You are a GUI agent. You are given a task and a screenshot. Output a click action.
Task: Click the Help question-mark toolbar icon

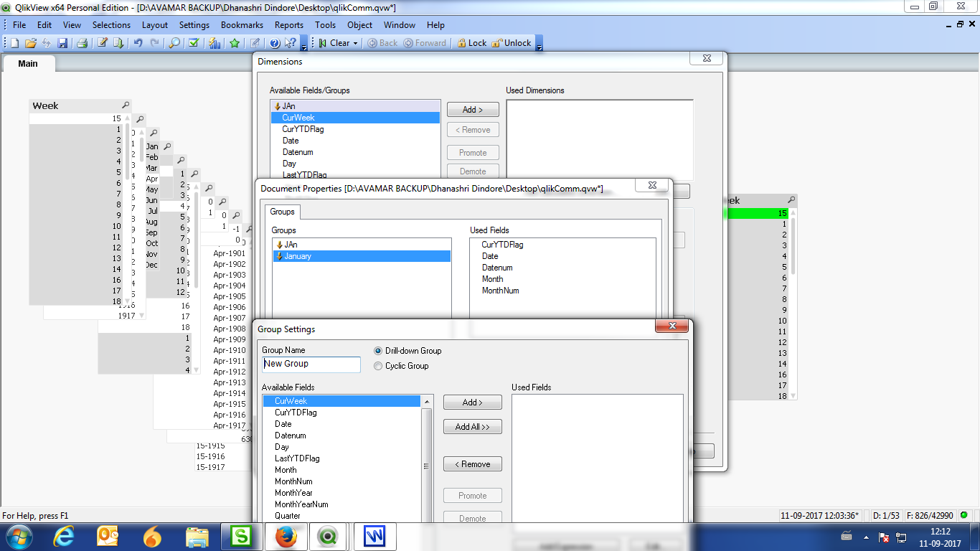click(x=275, y=43)
